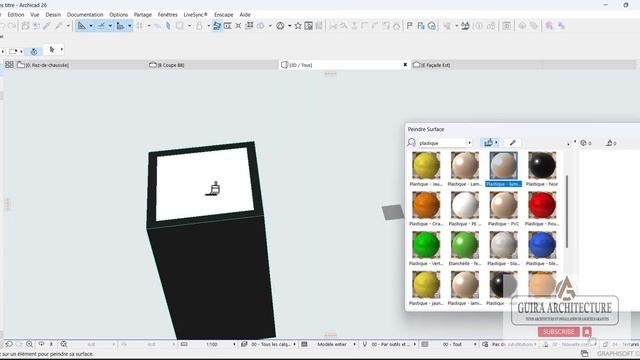Open the Partage menu
This screenshot has width=640, height=360.
pyautogui.click(x=142, y=15)
